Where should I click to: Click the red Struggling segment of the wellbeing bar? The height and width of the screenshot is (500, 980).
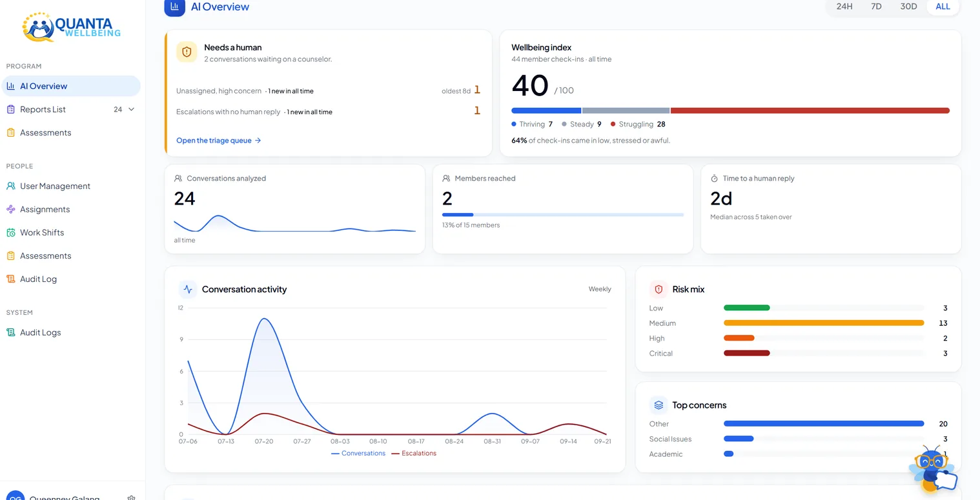(x=810, y=111)
